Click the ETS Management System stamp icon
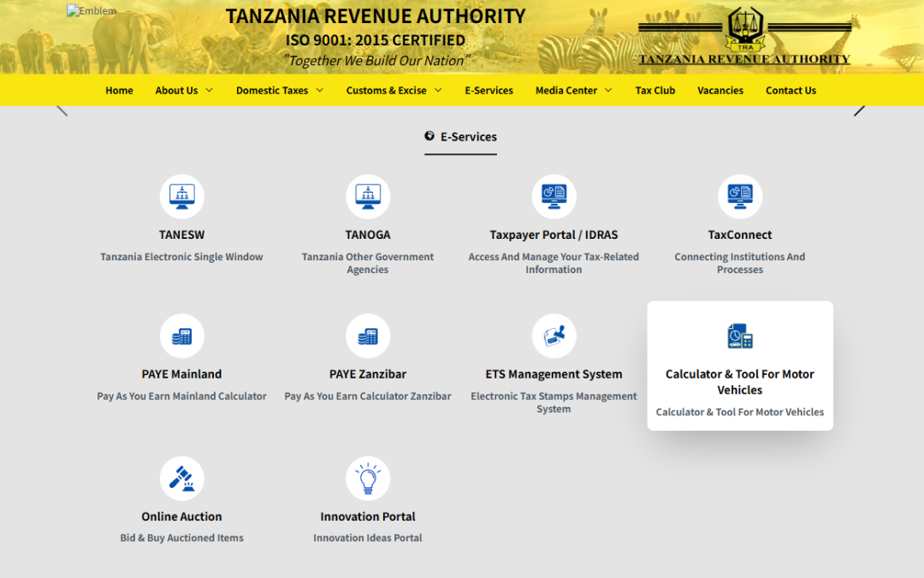 click(554, 337)
